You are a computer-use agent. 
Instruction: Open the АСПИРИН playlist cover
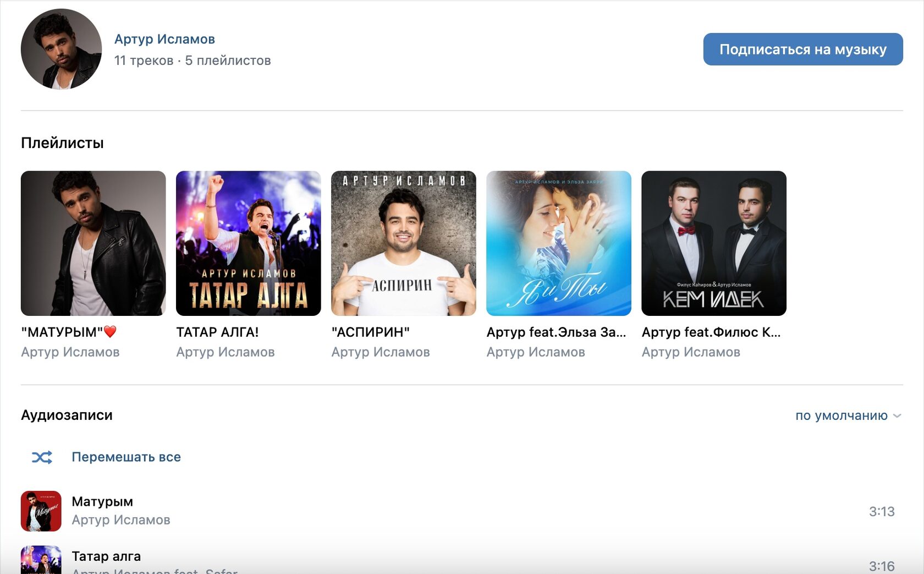coord(404,243)
